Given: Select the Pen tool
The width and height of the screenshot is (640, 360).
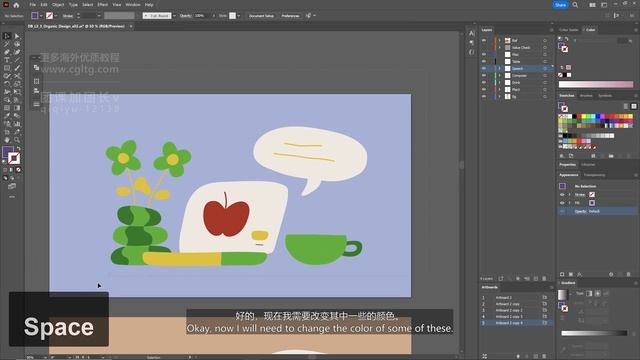Looking at the screenshot, I should (7, 52).
